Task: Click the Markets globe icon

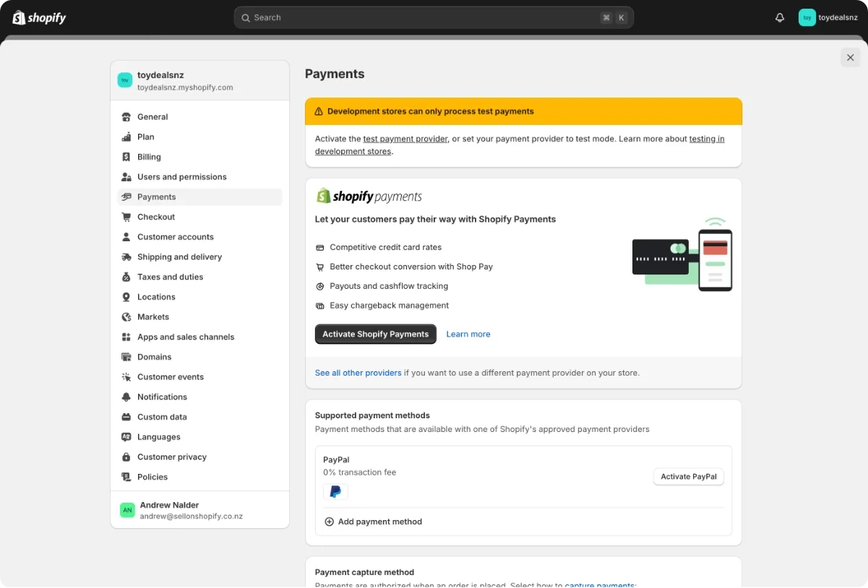Action: [126, 317]
